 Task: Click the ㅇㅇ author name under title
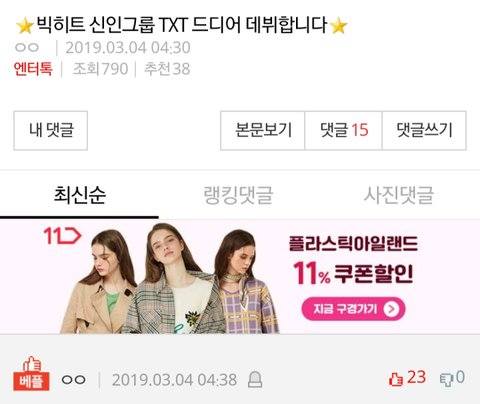click(27, 48)
